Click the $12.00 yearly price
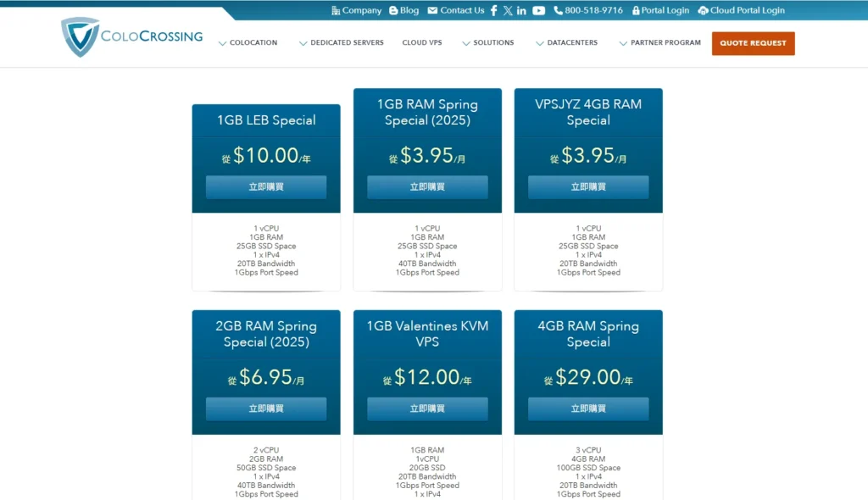This screenshot has height=500, width=868. pyautogui.click(x=427, y=378)
